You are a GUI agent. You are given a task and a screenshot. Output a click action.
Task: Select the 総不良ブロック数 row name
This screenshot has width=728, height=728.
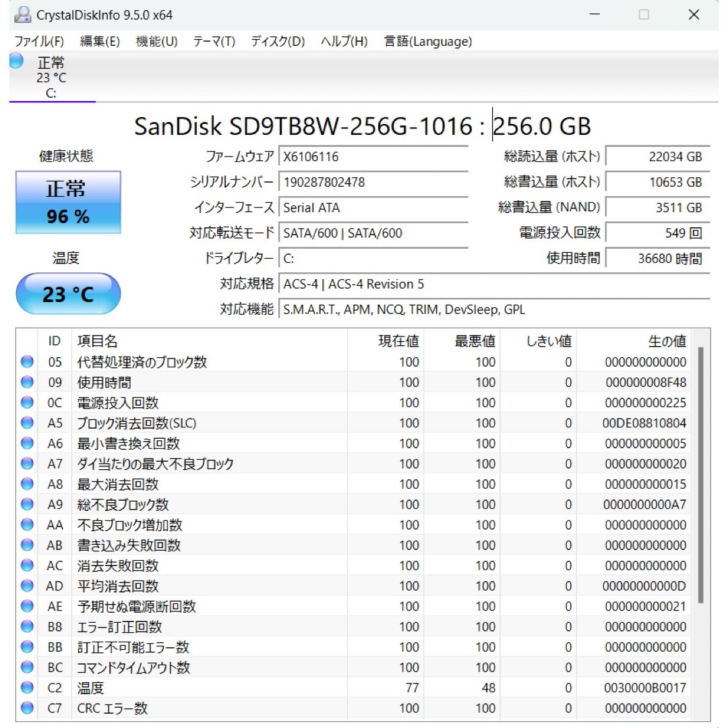pos(123,505)
